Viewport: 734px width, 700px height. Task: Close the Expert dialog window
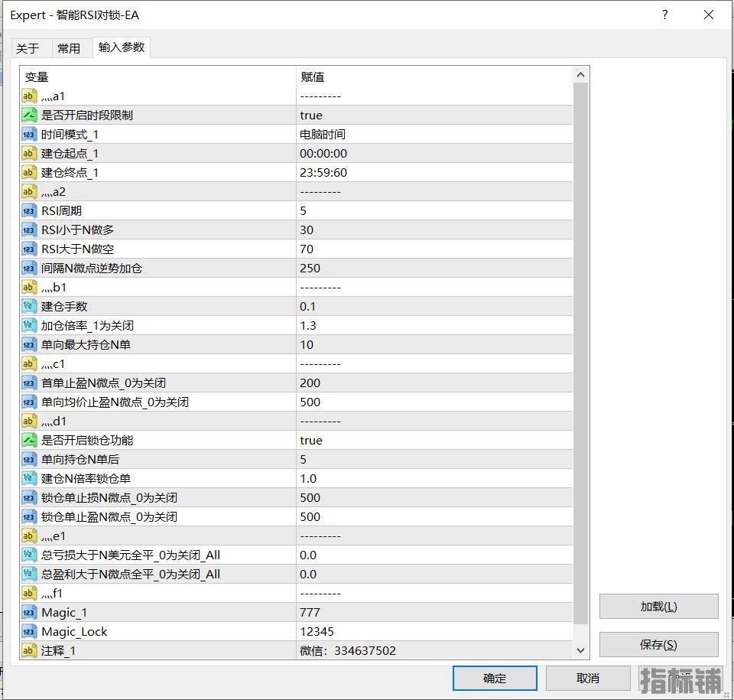point(709,15)
